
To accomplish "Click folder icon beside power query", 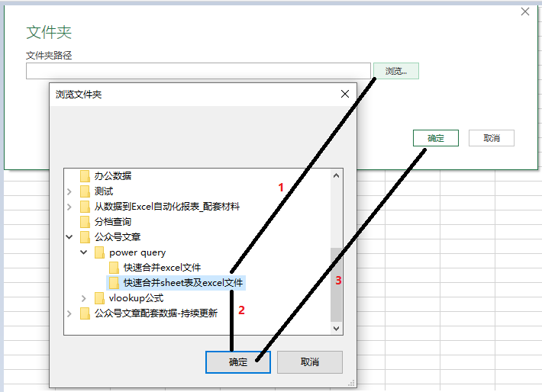I will [x=99, y=252].
